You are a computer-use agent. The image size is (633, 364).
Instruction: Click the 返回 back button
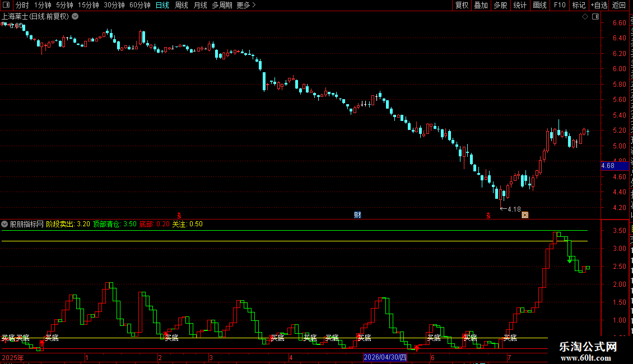pos(619,5)
